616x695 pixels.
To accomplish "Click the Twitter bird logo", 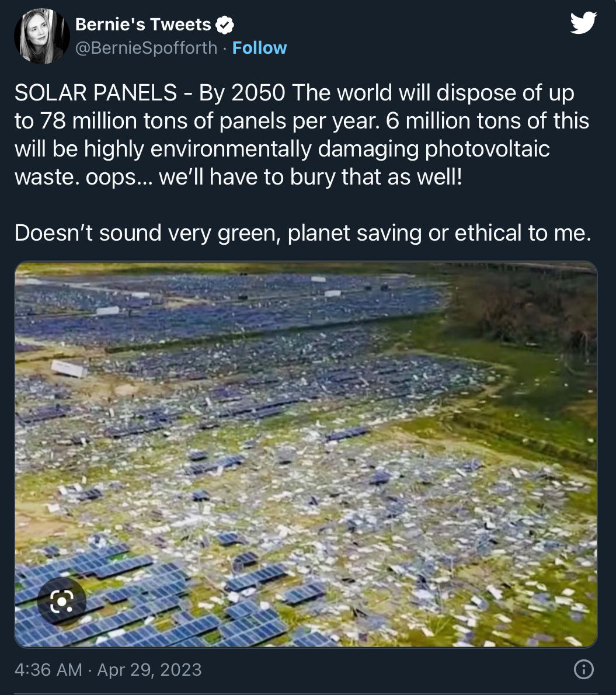I will click(583, 23).
